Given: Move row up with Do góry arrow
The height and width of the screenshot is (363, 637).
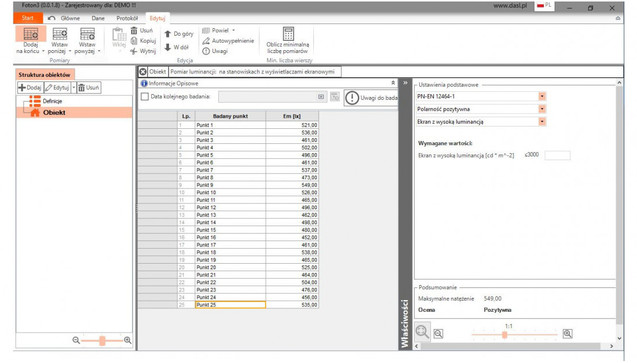Looking at the screenshot, I should coord(167,34).
